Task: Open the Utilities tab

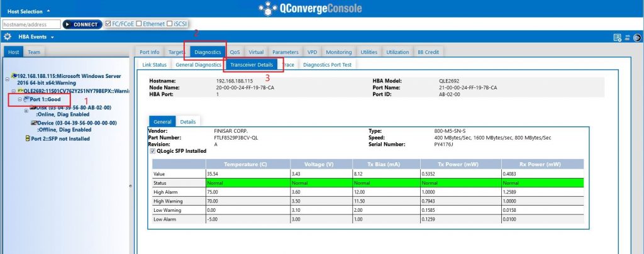Action: click(369, 52)
